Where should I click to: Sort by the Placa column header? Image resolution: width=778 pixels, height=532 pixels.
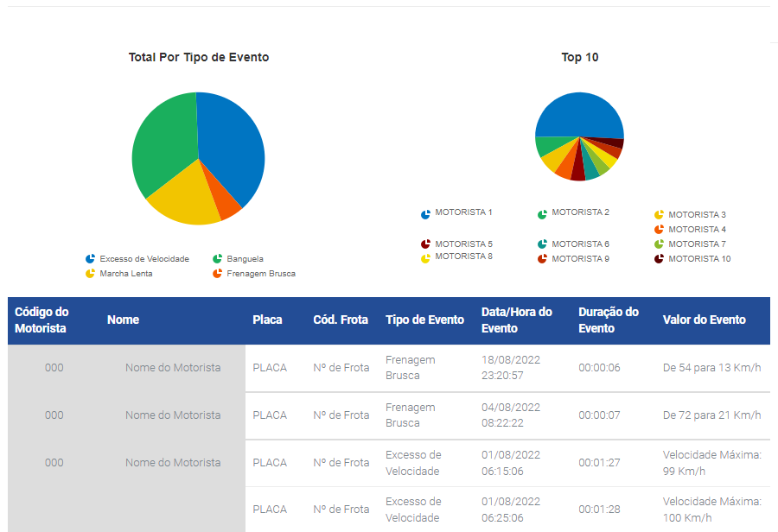click(x=267, y=320)
